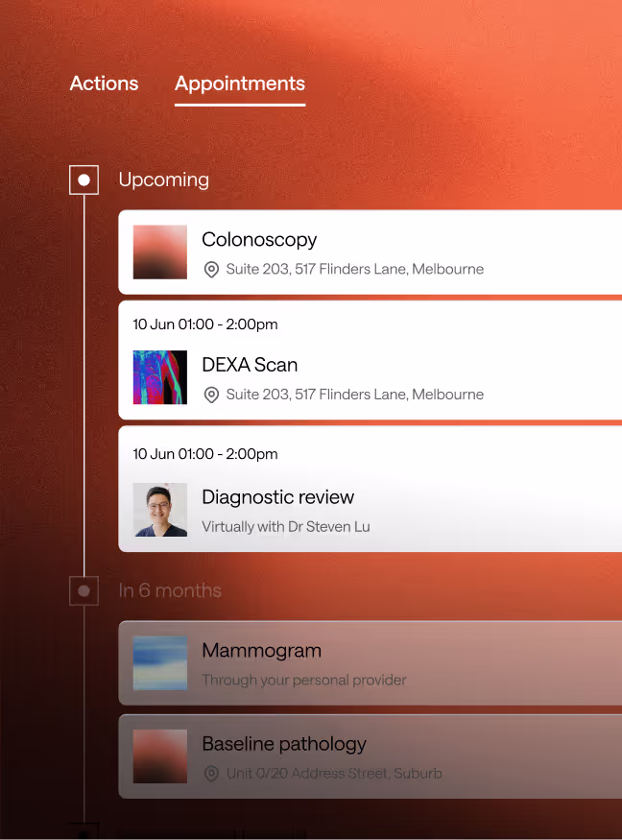Switch to the Actions tab
Viewport: 622px width, 840px height.
click(104, 84)
